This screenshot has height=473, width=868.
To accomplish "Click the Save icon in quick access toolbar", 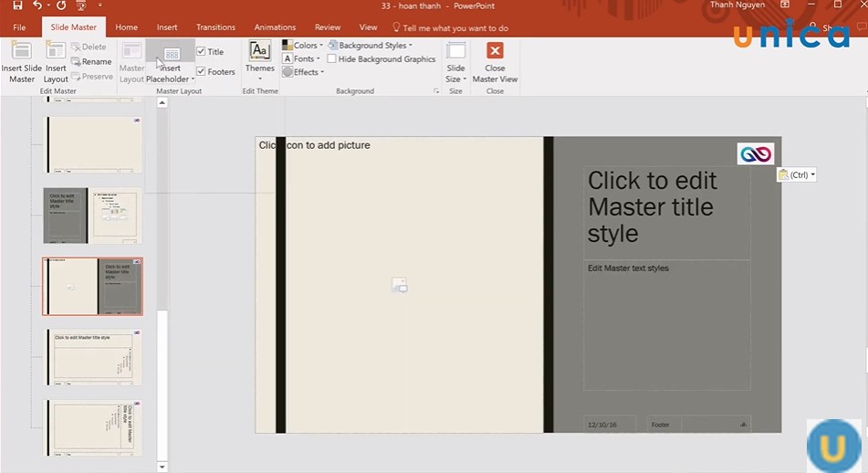I will click(x=17, y=5).
